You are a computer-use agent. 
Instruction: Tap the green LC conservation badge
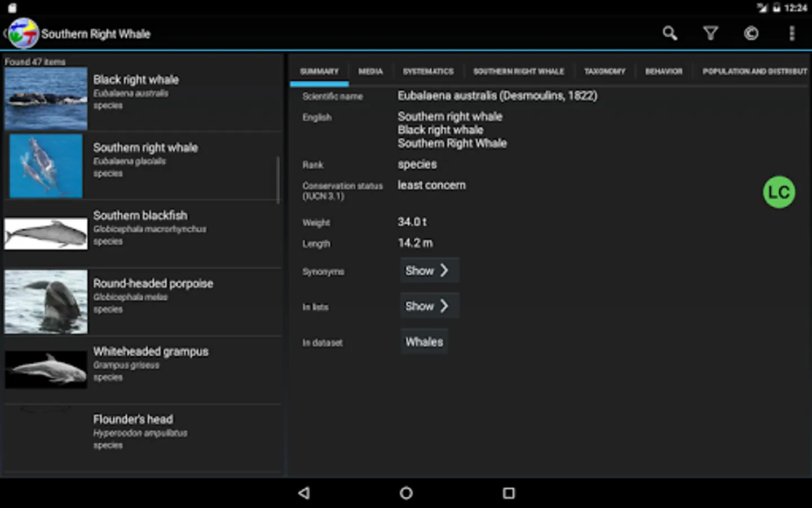779,192
